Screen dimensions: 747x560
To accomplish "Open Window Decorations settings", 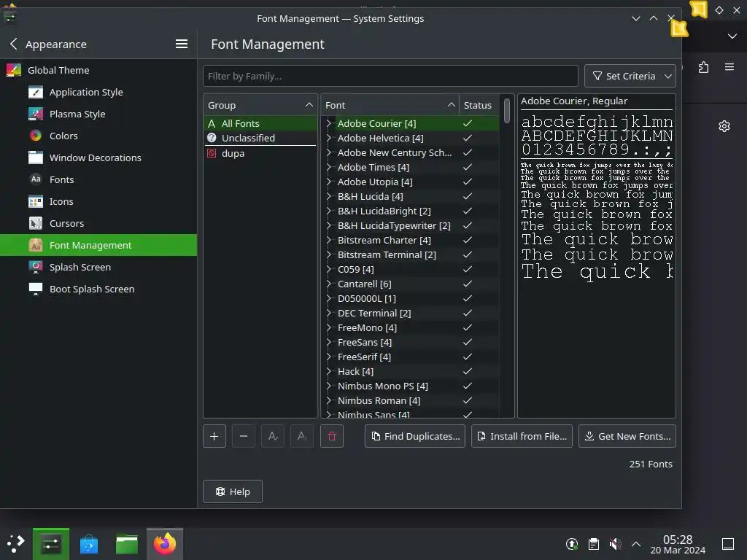I will point(98,157).
